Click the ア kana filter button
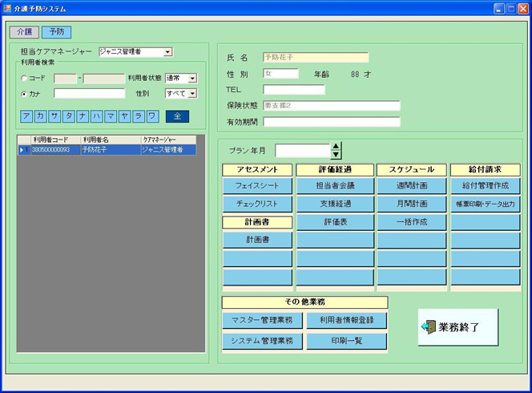The height and width of the screenshot is (393, 532). pyautogui.click(x=27, y=116)
